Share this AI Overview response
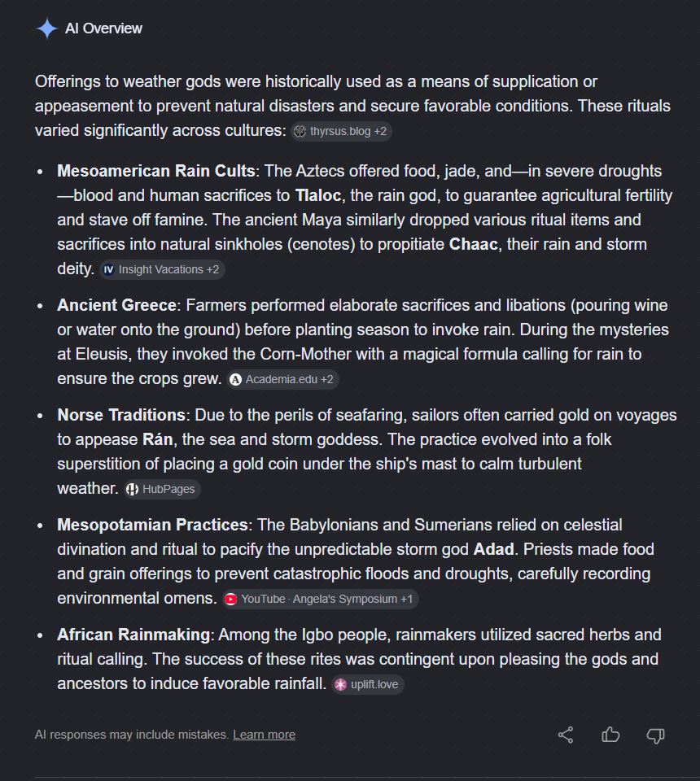Viewport: 700px width, 781px height. click(566, 735)
